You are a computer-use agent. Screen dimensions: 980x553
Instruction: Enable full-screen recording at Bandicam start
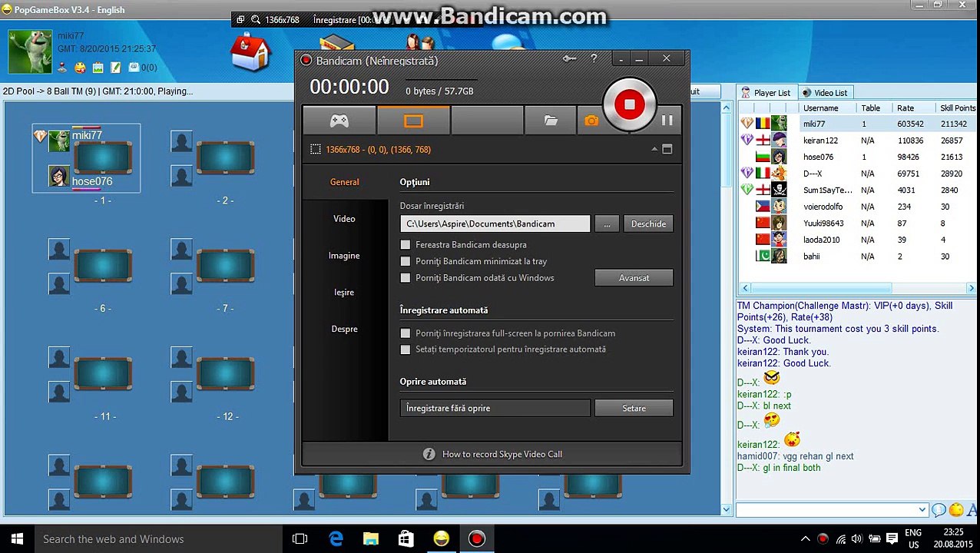point(406,333)
